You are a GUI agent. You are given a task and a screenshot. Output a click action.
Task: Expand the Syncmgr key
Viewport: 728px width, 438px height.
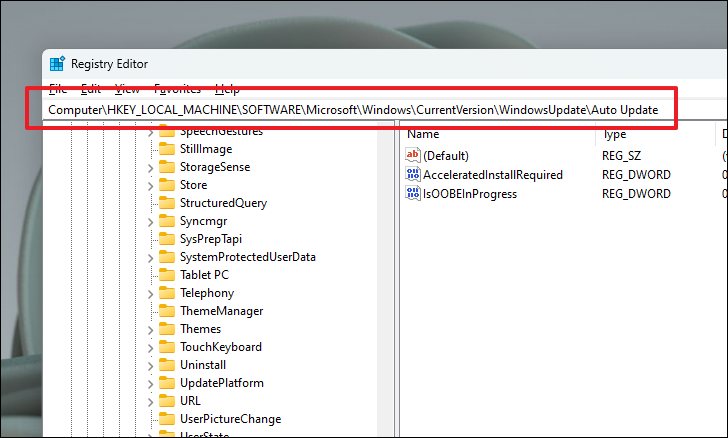tap(150, 222)
